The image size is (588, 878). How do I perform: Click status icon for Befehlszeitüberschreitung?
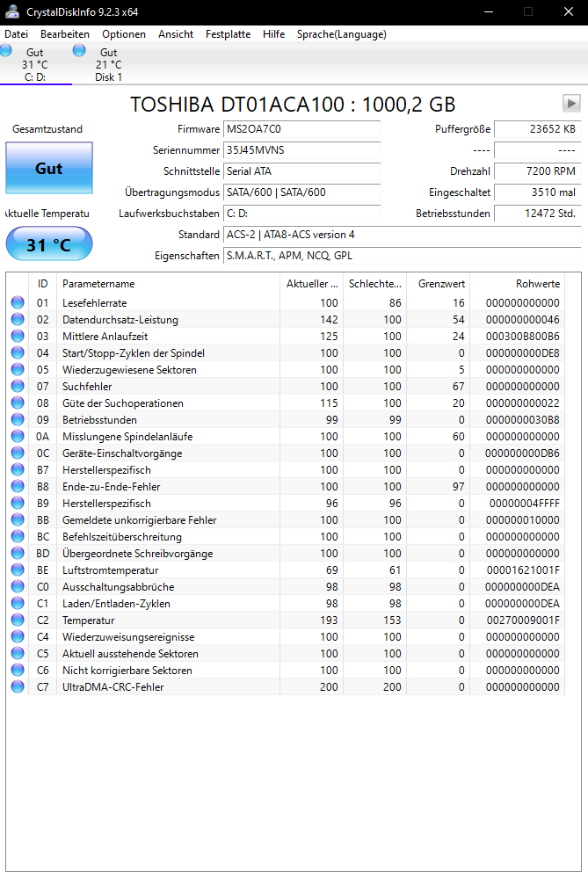18,536
